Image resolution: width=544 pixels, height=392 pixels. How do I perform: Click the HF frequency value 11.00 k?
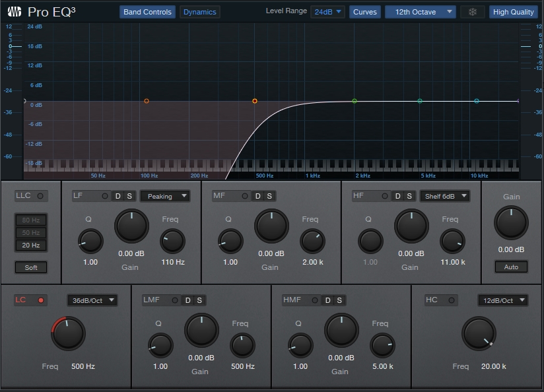pyautogui.click(x=453, y=262)
